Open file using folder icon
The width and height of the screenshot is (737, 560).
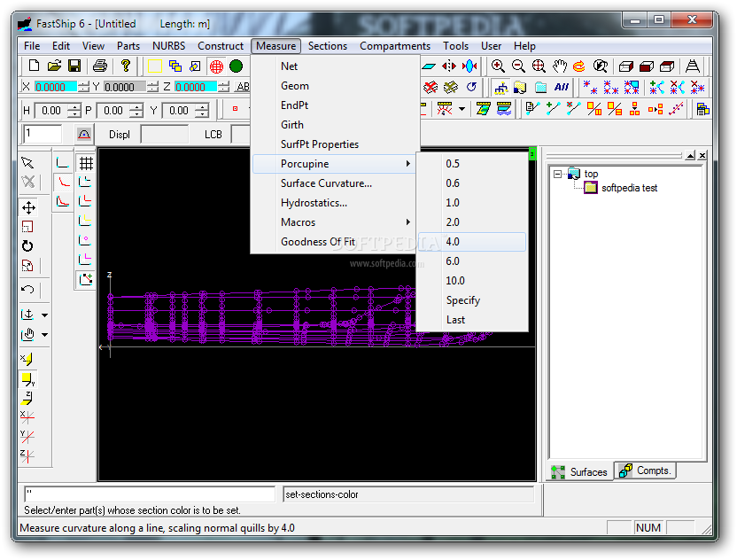54,66
